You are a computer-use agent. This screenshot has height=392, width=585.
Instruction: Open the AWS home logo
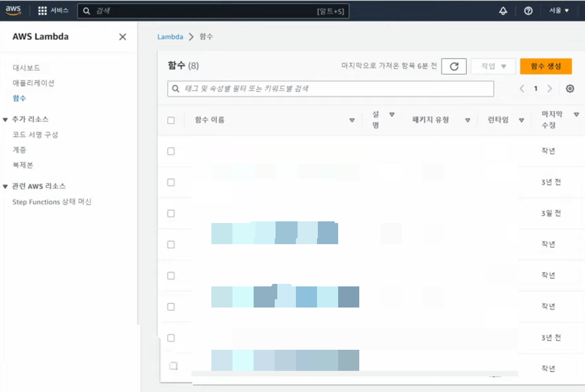coord(13,11)
